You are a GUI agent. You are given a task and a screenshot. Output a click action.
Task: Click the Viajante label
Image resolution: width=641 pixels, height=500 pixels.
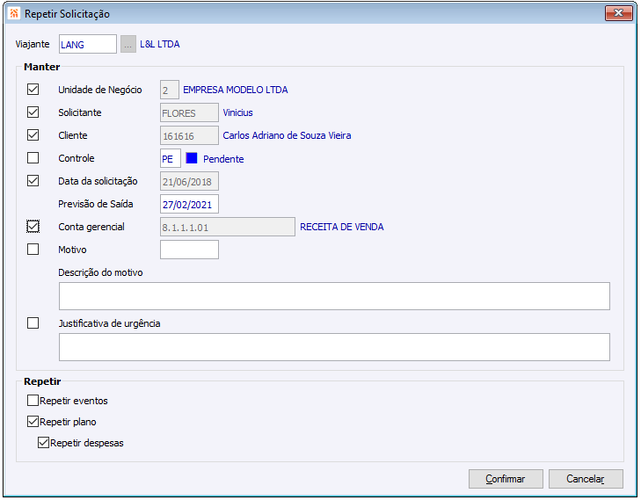click(32, 44)
